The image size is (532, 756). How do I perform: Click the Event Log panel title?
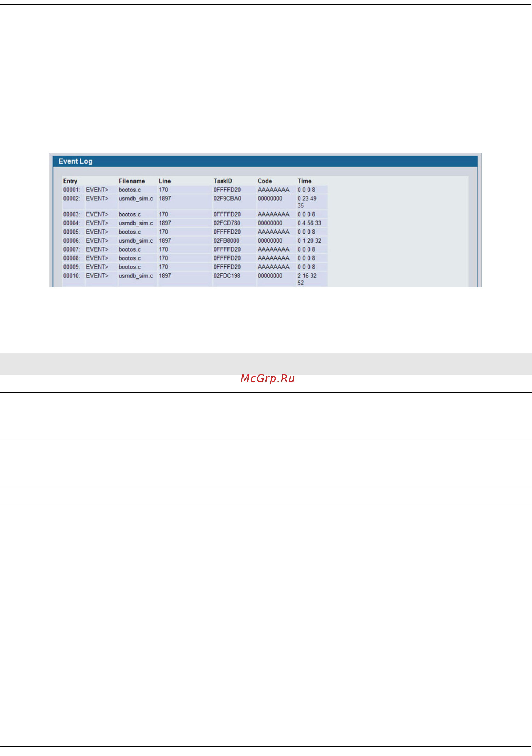(75, 161)
